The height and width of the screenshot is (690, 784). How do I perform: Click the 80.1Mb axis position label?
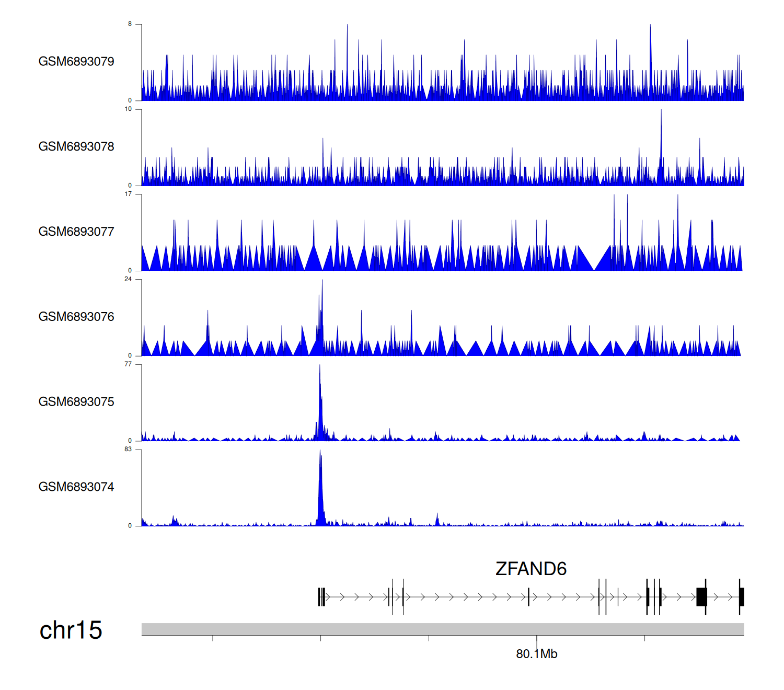point(536,654)
